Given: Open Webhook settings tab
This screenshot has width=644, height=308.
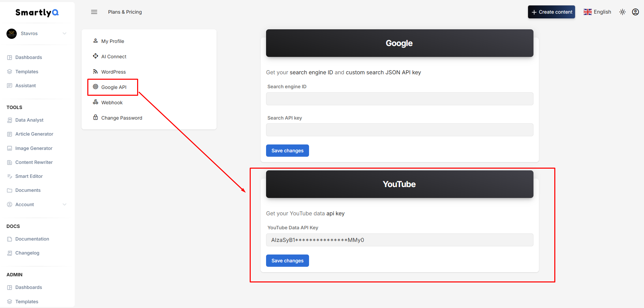Looking at the screenshot, I should point(112,103).
